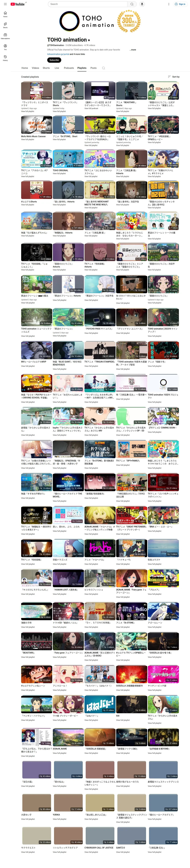
Task: Open Mofu Mofu Music Caravan thumbnail
Action: (36, 125)
